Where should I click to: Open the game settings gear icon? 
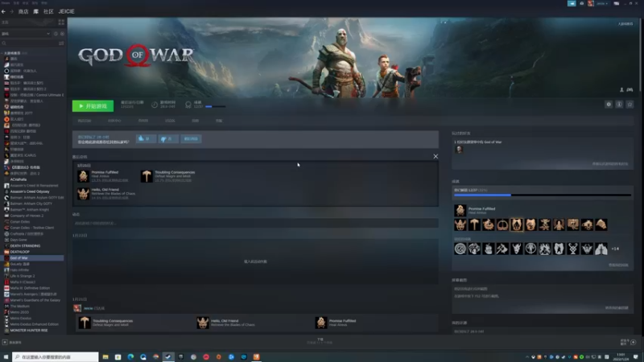coord(609,105)
